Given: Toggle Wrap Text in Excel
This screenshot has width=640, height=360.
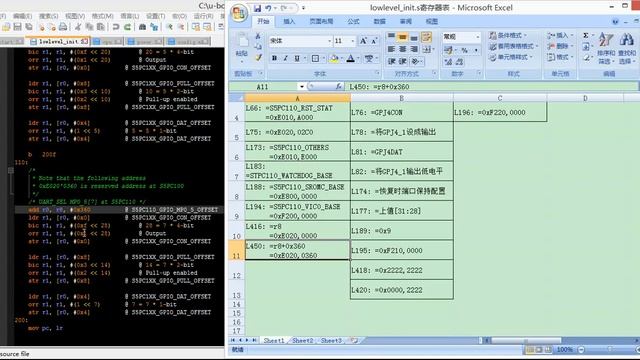Looking at the screenshot, I should pyautogui.click(x=427, y=37).
